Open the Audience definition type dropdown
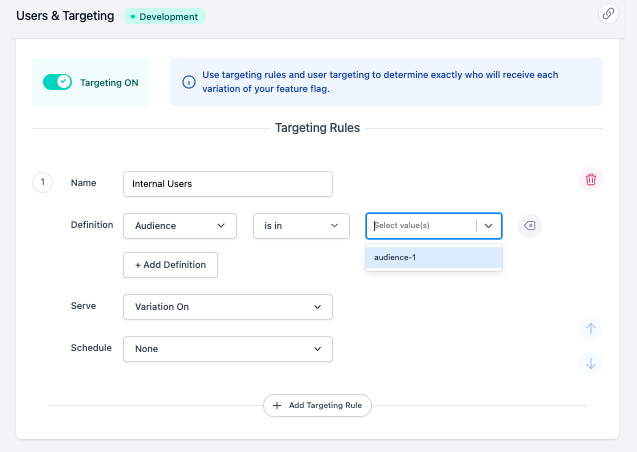This screenshot has height=452, width=637. (180, 226)
